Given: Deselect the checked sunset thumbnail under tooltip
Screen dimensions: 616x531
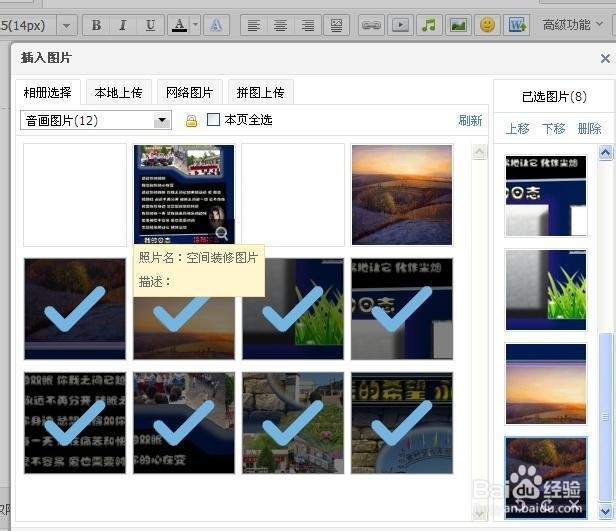Looking at the screenshot, I should 183,328.
